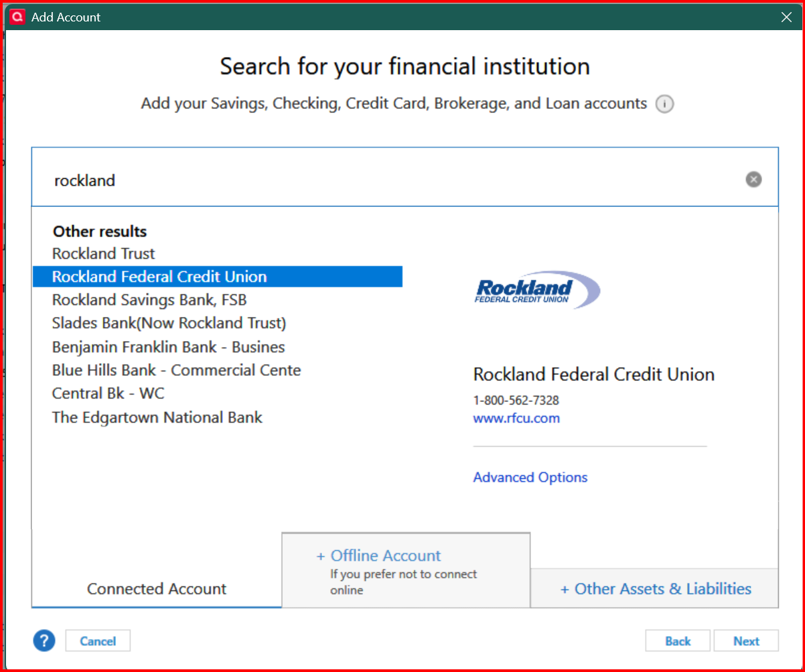Choose Central Bk - WC
This screenshot has width=805, height=672.
pos(108,393)
